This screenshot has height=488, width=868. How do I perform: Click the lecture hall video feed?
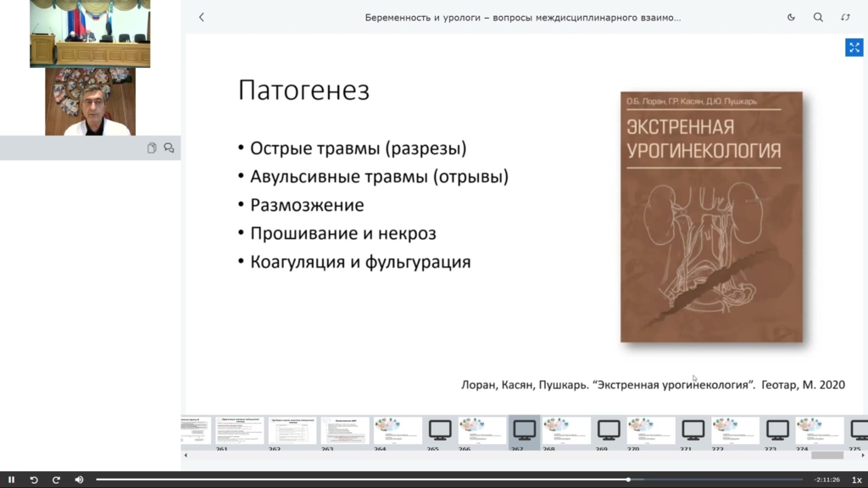coord(90,34)
